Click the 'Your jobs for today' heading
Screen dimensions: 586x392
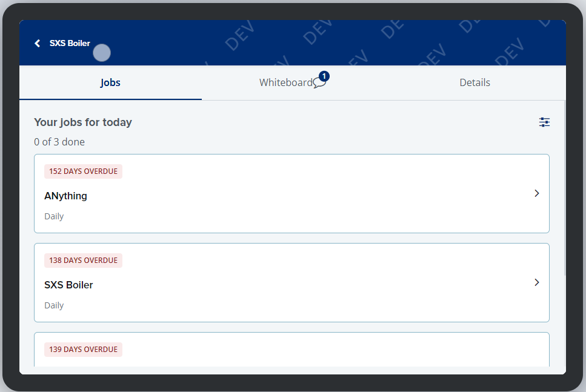point(83,122)
